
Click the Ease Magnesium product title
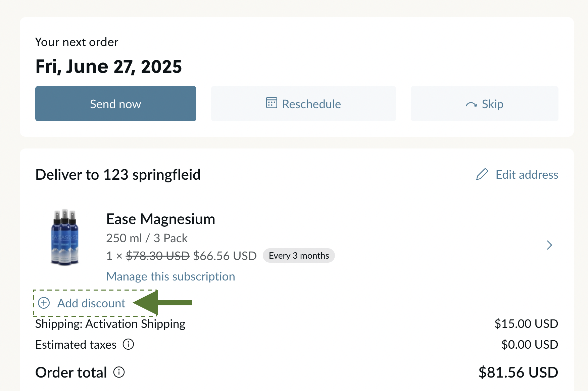(161, 219)
